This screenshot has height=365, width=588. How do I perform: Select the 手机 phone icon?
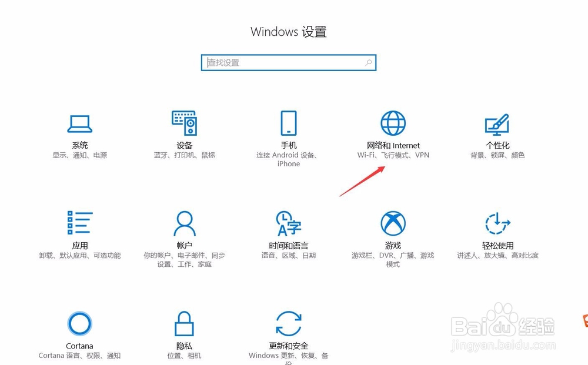tap(289, 123)
